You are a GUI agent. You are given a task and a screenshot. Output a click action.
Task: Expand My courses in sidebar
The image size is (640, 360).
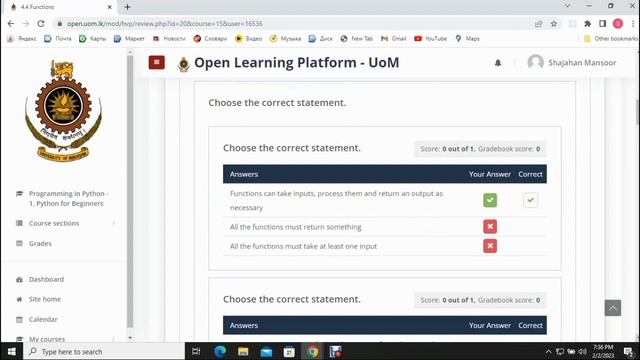(x=65, y=339)
